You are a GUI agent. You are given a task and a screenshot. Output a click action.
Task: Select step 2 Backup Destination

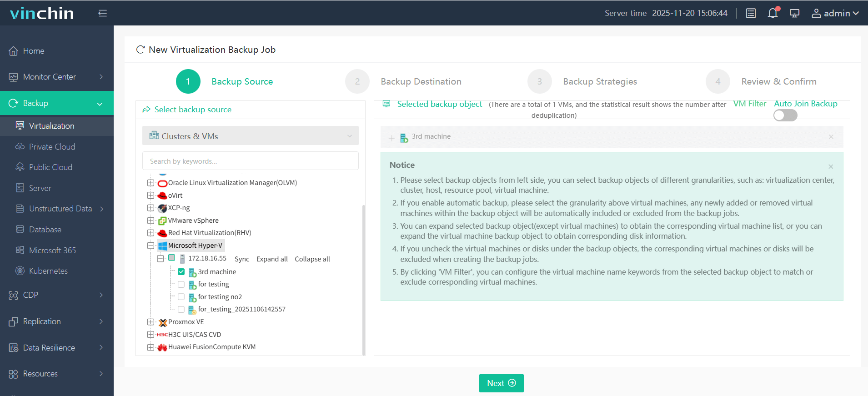click(x=403, y=81)
